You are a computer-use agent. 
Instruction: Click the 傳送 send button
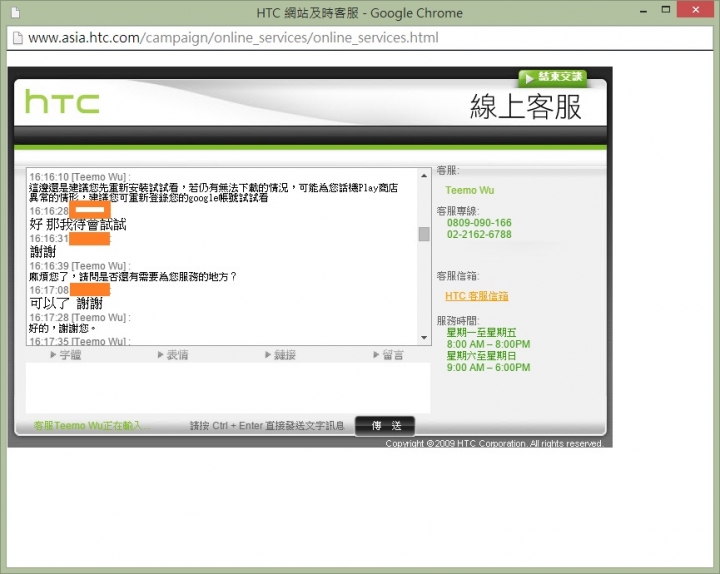pos(385,426)
